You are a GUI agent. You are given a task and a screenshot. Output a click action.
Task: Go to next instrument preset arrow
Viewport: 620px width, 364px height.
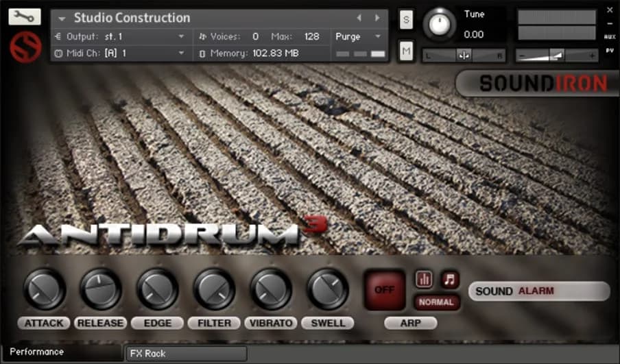377,18
